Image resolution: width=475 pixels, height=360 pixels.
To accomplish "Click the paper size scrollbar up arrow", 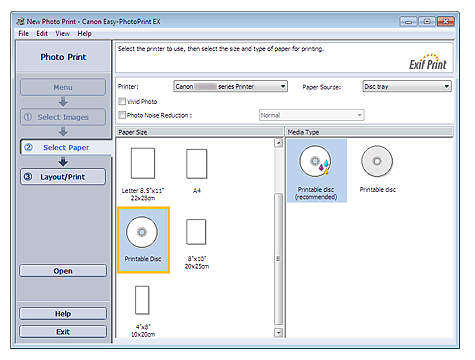I will [x=278, y=143].
